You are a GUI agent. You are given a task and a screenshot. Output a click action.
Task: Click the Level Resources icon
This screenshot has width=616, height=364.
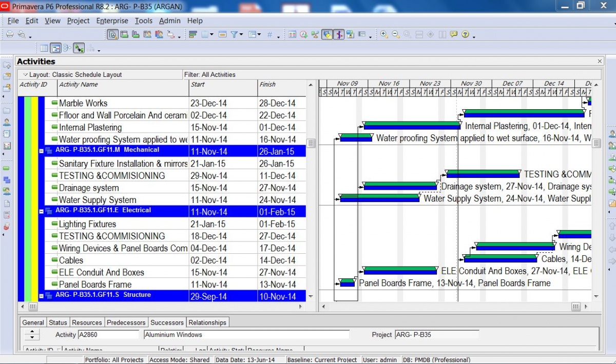point(315,34)
